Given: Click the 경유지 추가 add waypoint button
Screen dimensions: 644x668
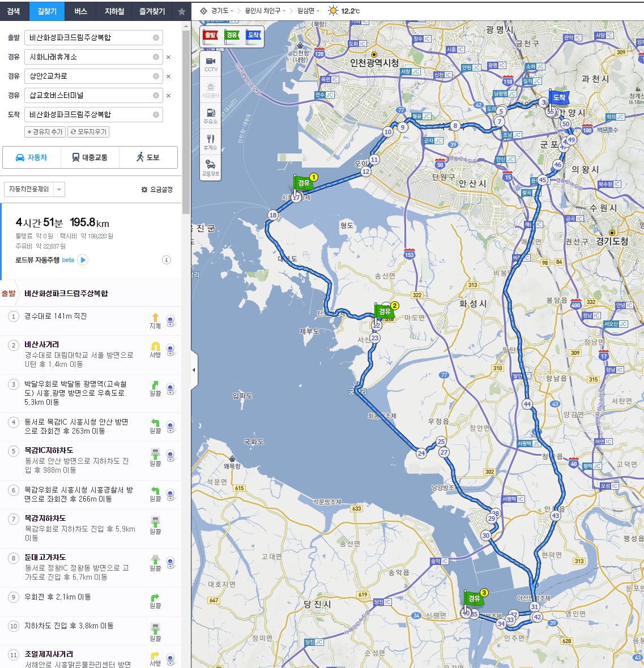Looking at the screenshot, I should click(45, 132).
